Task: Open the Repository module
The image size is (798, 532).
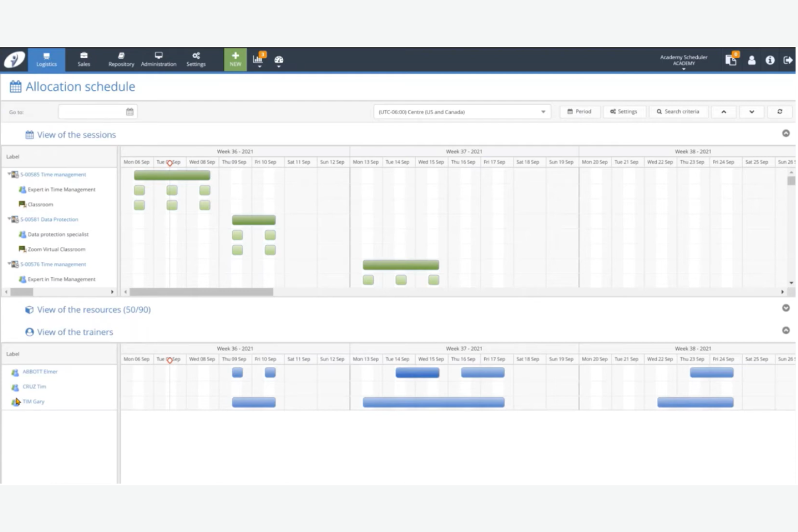Action: tap(121, 59)
